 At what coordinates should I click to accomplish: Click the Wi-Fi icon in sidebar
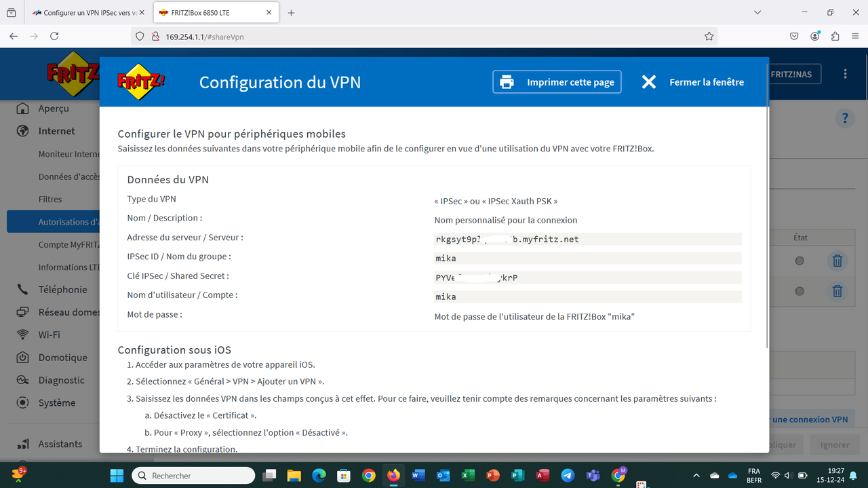[x=23, y=335]
